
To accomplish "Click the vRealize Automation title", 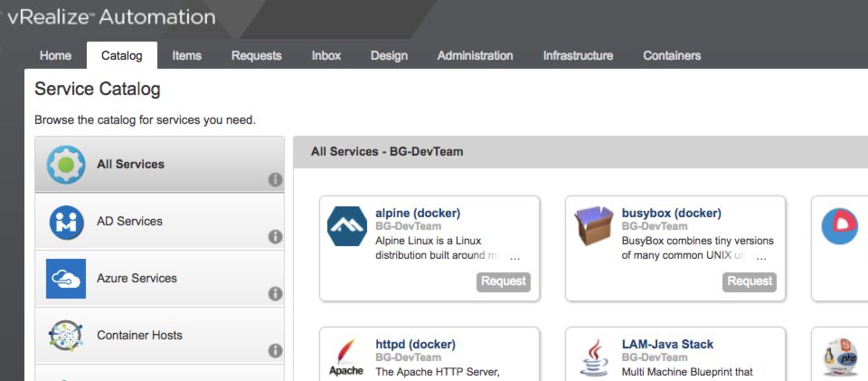I will click(110, 17).
